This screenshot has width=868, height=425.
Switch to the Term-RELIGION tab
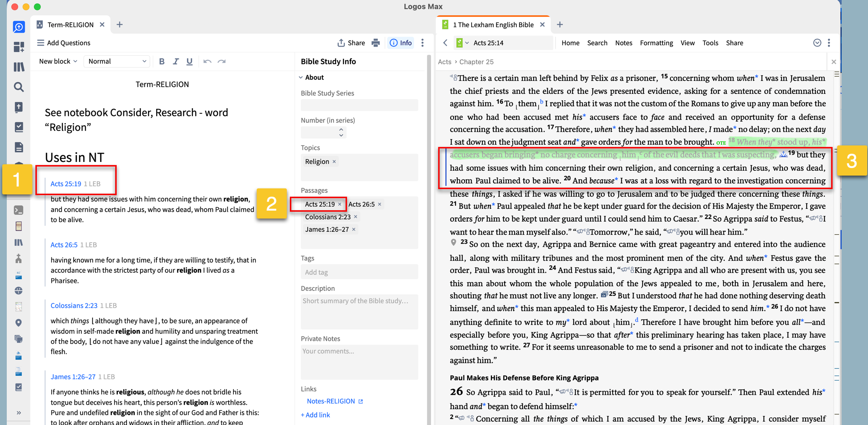click(70, 25)
